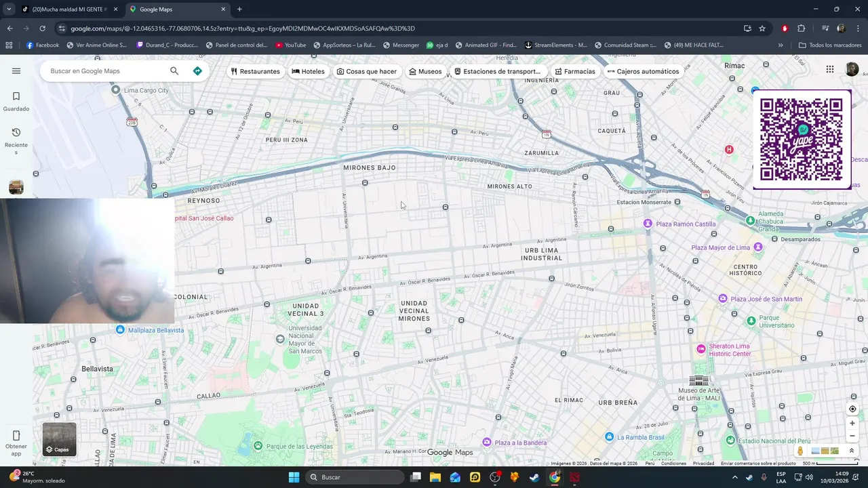This screenshot has height=488, width=868.
Task: Open the Guardado saved places panel
Action: pyautogui.click(x=16, y=101)
